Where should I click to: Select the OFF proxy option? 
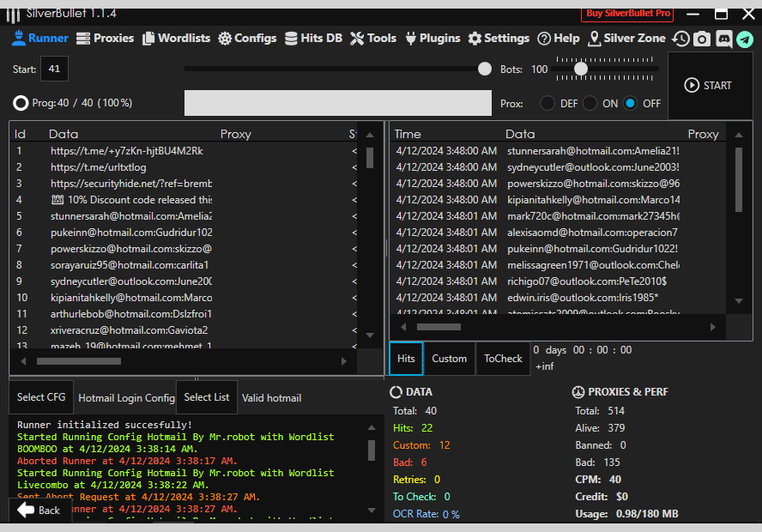coord(631,103)
